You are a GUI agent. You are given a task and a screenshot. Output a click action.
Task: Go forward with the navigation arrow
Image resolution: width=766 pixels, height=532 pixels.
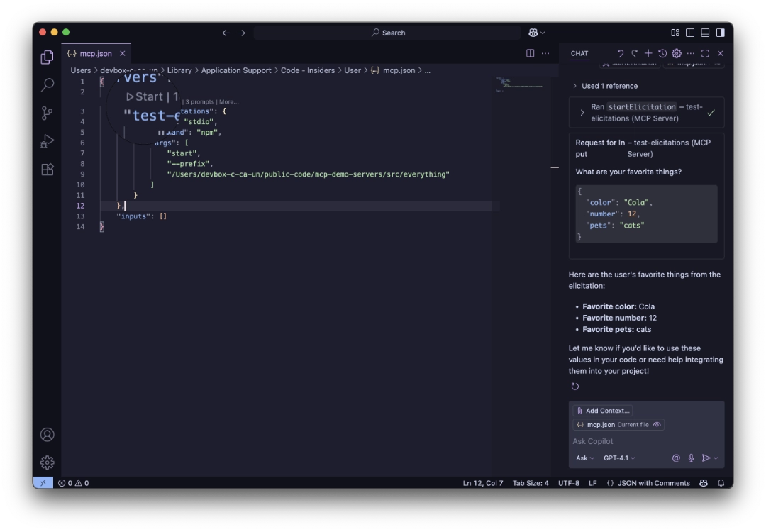coord(241,33)
